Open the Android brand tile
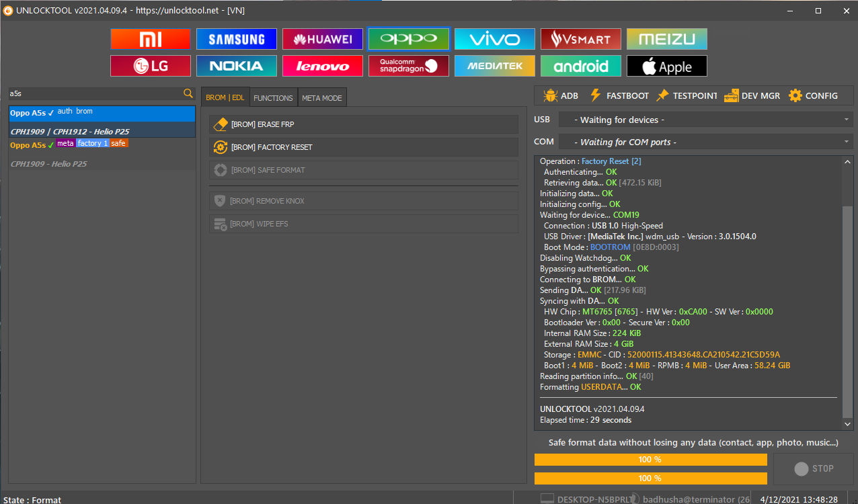 click(x=581, y=66)
